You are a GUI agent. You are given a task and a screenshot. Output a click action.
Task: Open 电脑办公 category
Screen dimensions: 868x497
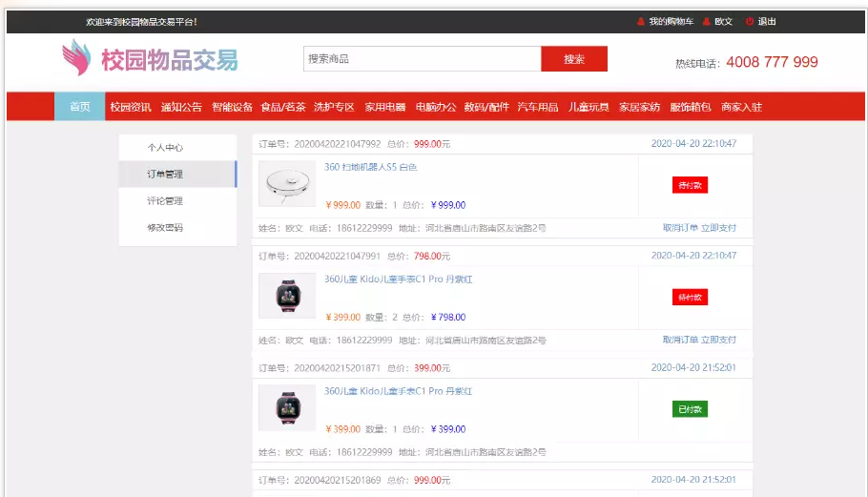(436, 107)
